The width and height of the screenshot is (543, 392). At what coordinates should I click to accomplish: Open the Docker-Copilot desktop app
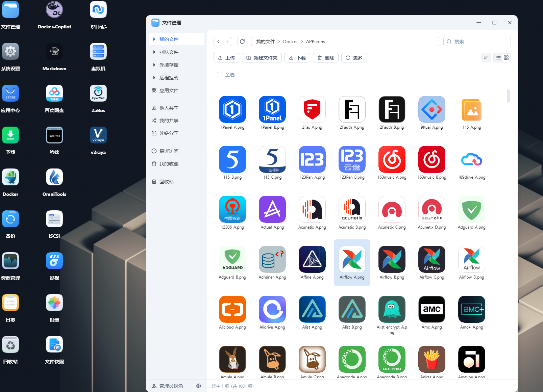click(x=54, y=10)
